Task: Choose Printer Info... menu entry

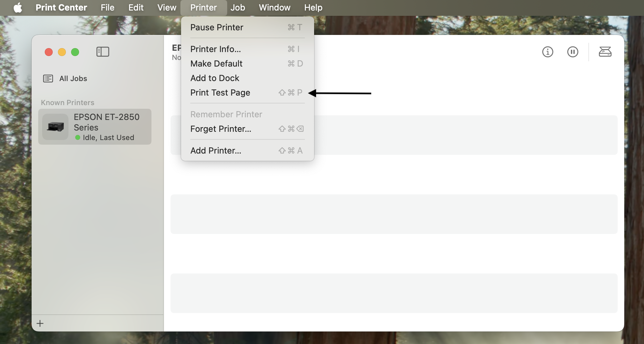Action: point(248,49)
